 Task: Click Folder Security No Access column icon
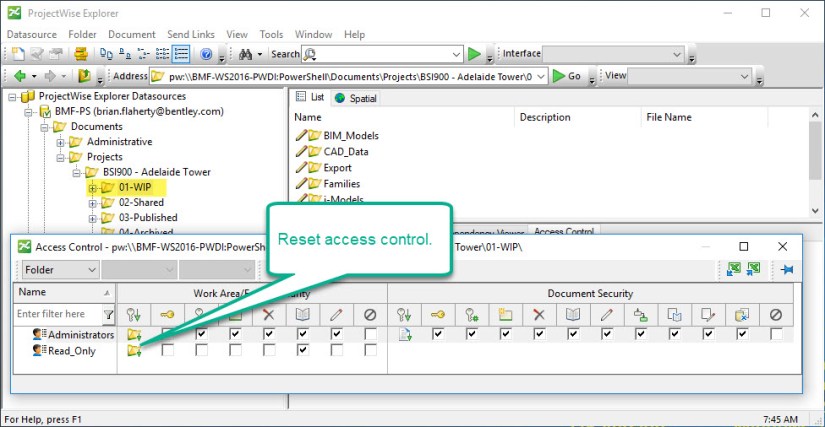[370, 314]
